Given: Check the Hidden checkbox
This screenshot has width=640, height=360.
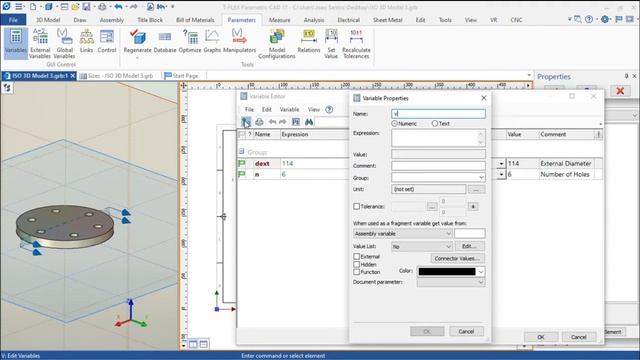Looking at the screenshot, I should point(356,264).
